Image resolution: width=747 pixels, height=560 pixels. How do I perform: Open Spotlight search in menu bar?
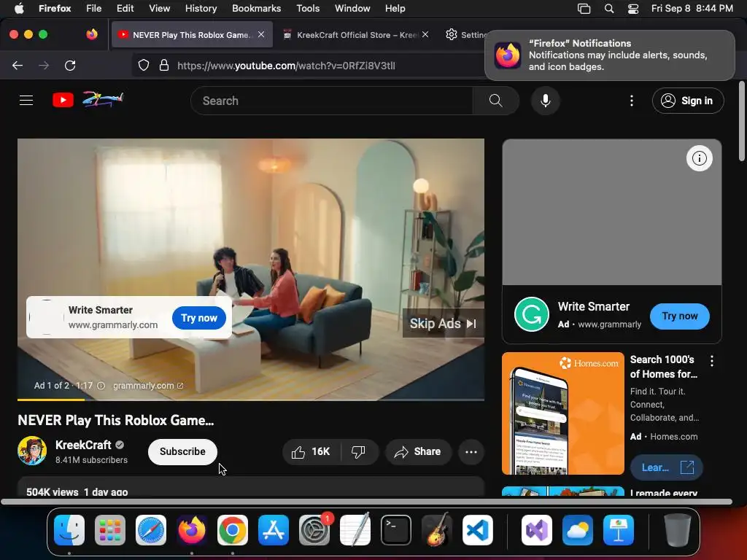click(x=609, y=8)
